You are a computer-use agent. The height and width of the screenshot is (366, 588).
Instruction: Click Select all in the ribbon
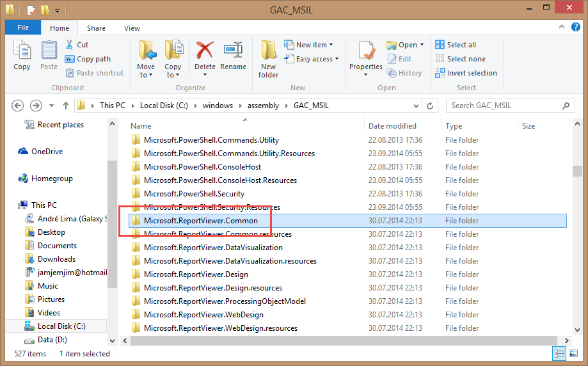click(x=456, y=45)
